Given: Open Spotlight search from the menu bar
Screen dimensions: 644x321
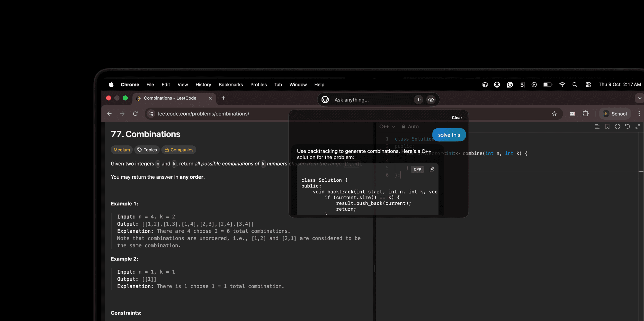Looking at the screenshot, I should [575, 84].
